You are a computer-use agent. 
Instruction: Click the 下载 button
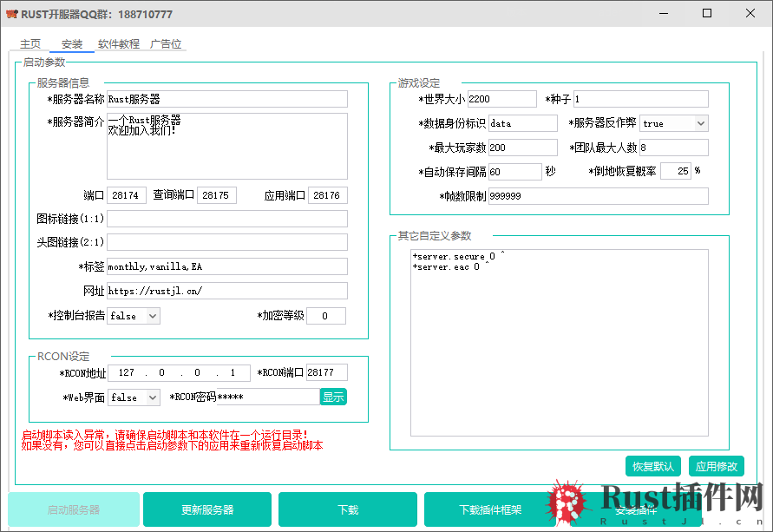tap(348, 509)
